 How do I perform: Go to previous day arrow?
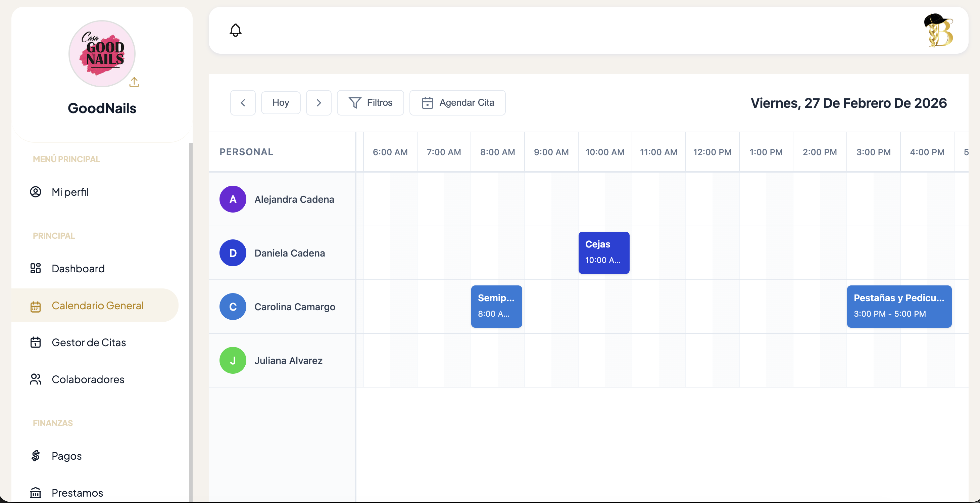coord(243,103)
